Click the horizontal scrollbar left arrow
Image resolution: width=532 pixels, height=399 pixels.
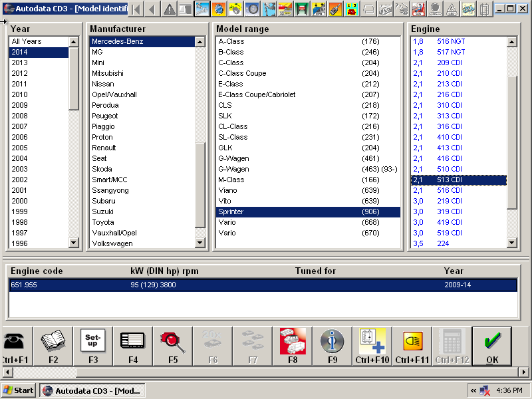[x=7, y=372]
